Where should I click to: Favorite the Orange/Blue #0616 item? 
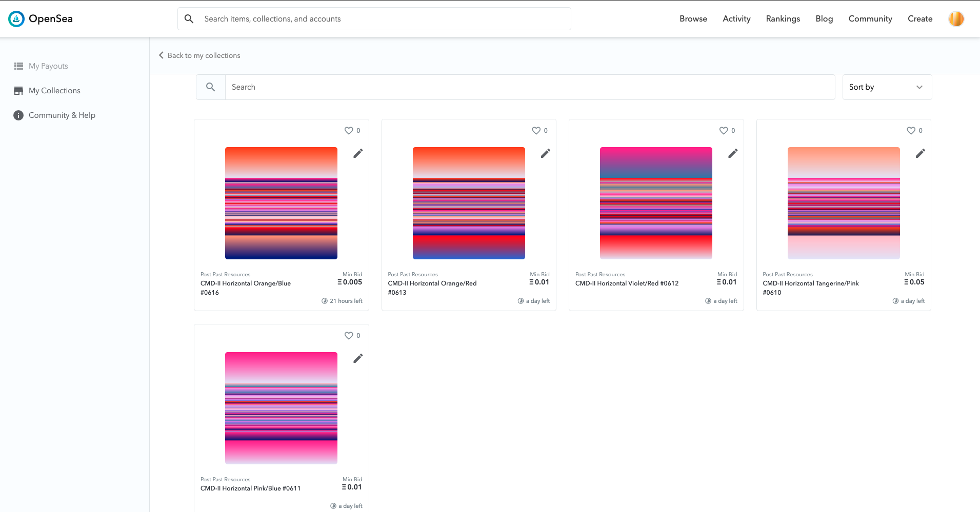(349, 131)
